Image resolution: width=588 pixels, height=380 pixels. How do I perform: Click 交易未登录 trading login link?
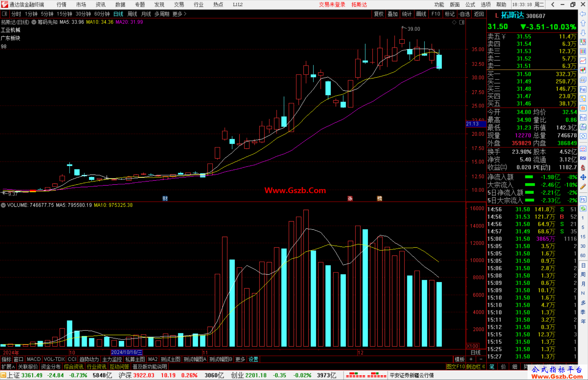332,5
